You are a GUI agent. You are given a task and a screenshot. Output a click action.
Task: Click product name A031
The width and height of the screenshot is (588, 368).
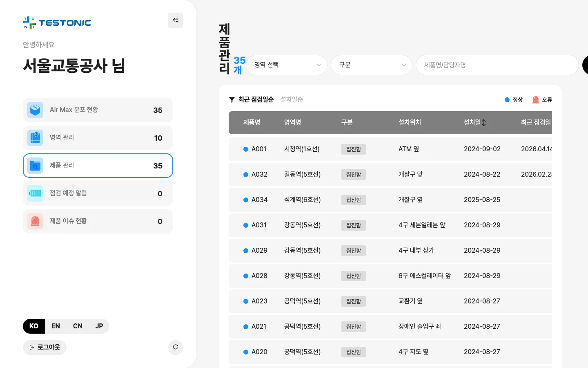[x=259, y=225]
